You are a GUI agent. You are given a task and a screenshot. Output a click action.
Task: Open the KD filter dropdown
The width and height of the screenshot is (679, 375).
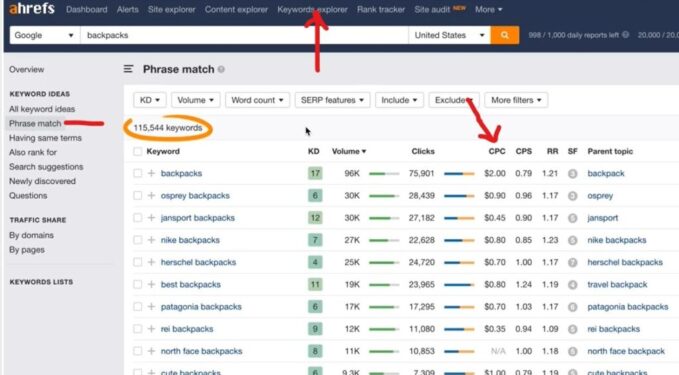pos(149,100)
